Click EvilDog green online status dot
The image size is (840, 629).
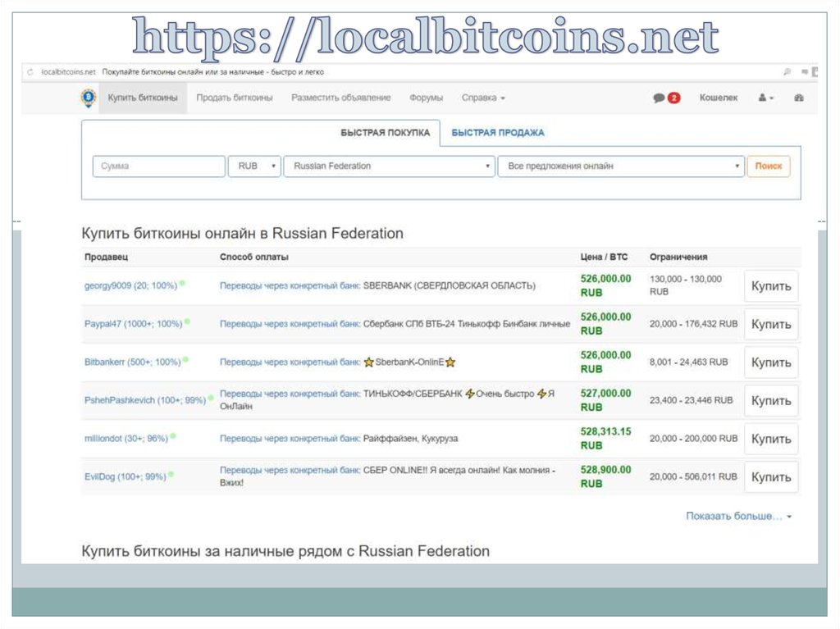(x=171, y=474)
